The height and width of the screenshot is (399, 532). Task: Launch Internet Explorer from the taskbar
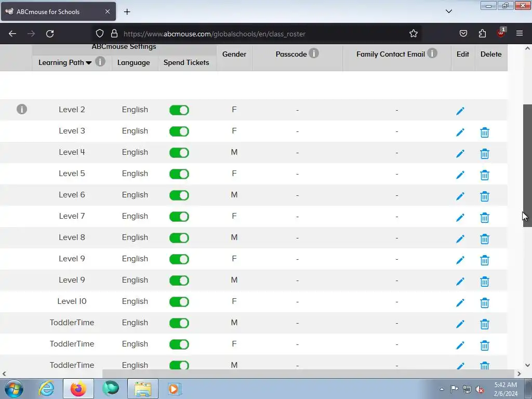click(x=46, y=389)
